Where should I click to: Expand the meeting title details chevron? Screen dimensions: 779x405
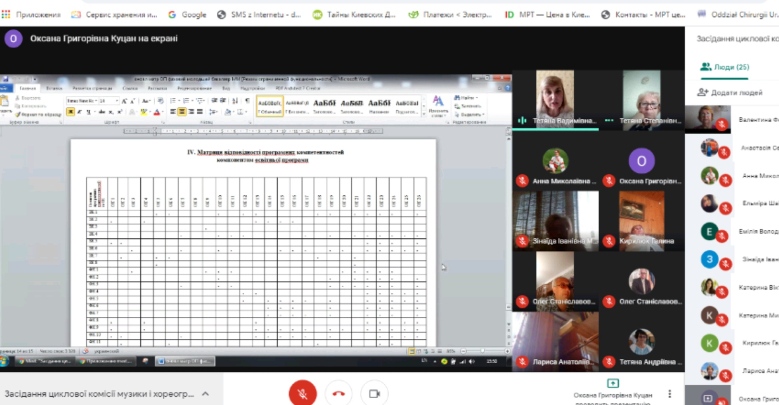(x=205, y=394)
